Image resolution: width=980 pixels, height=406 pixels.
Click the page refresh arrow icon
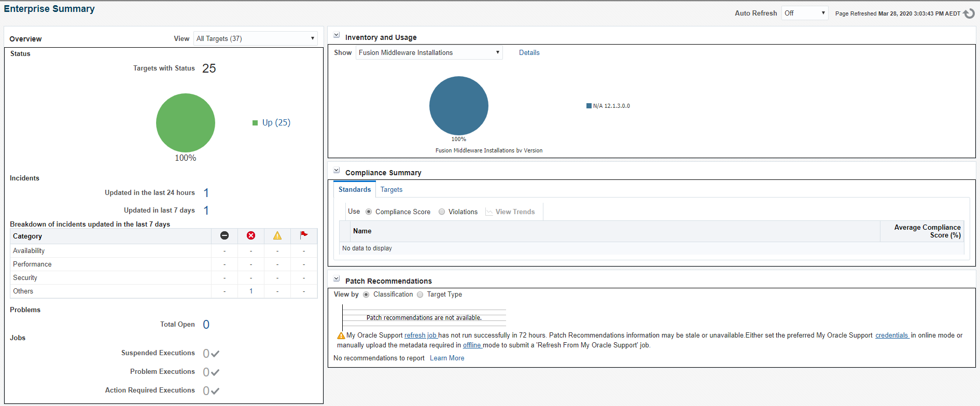[x=969, y=13]
